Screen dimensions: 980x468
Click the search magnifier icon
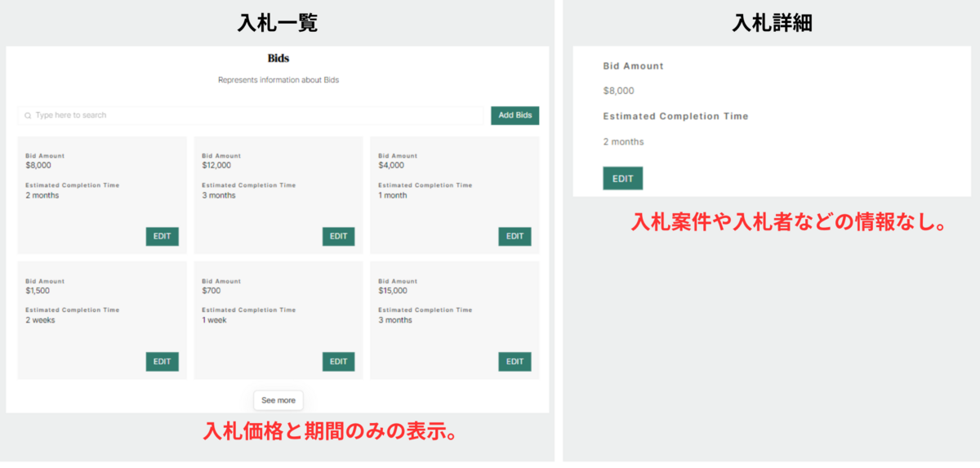28,116
